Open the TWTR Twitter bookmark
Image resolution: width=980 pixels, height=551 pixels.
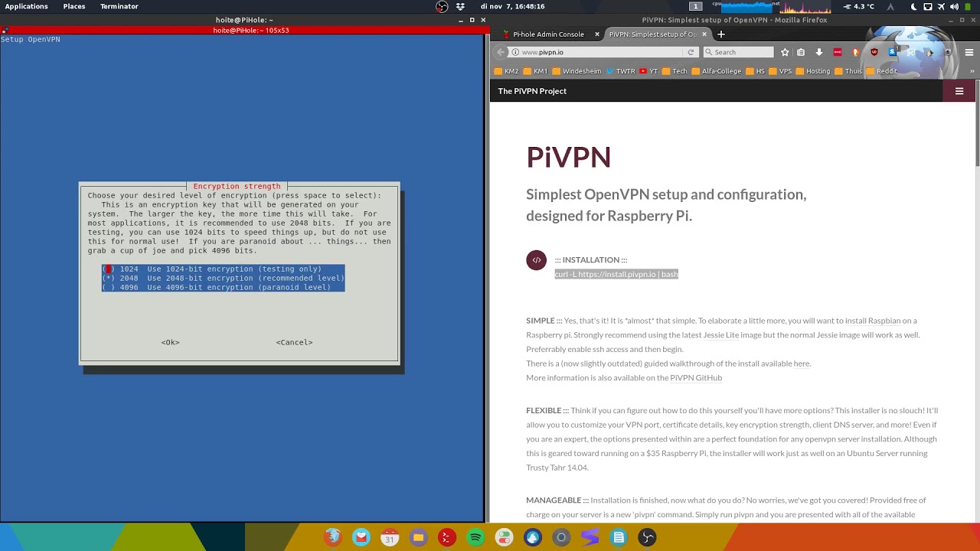pos(620,71)
